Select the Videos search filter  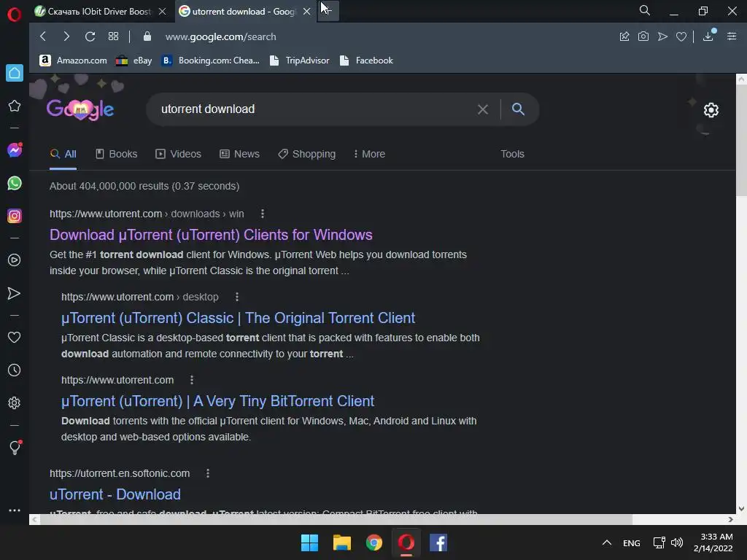click(x=179, y=154)
